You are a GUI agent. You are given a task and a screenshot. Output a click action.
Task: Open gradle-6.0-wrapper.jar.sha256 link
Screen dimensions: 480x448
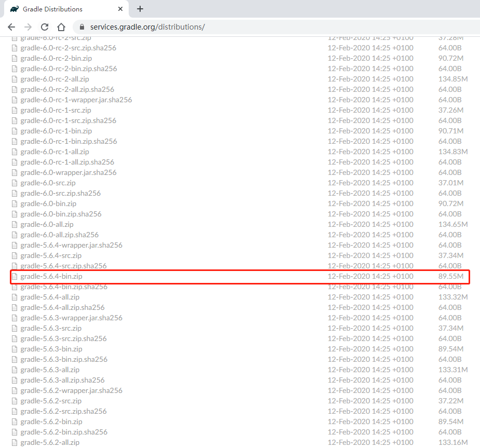68,173
